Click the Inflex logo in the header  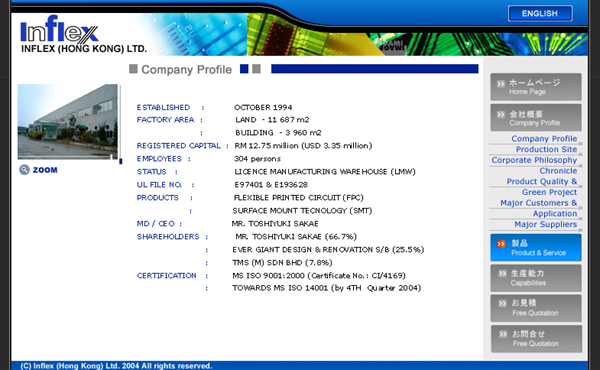[x=59, y=29]
